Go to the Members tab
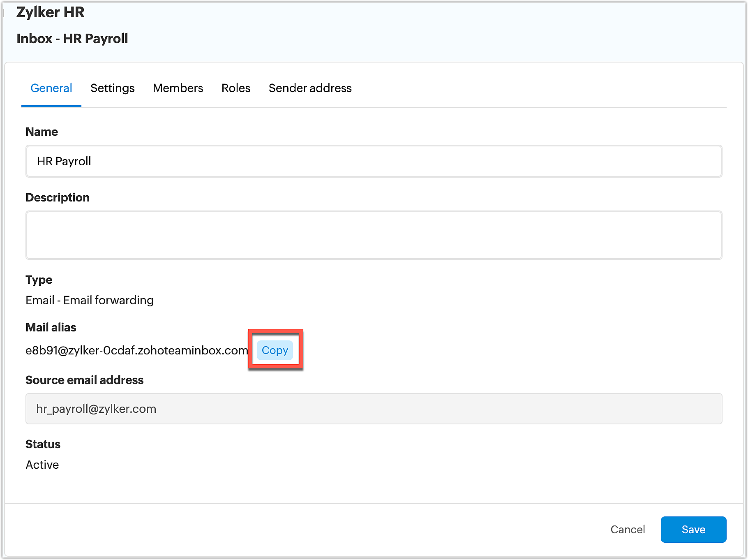748x560 pixels. (x=178, y=88)
